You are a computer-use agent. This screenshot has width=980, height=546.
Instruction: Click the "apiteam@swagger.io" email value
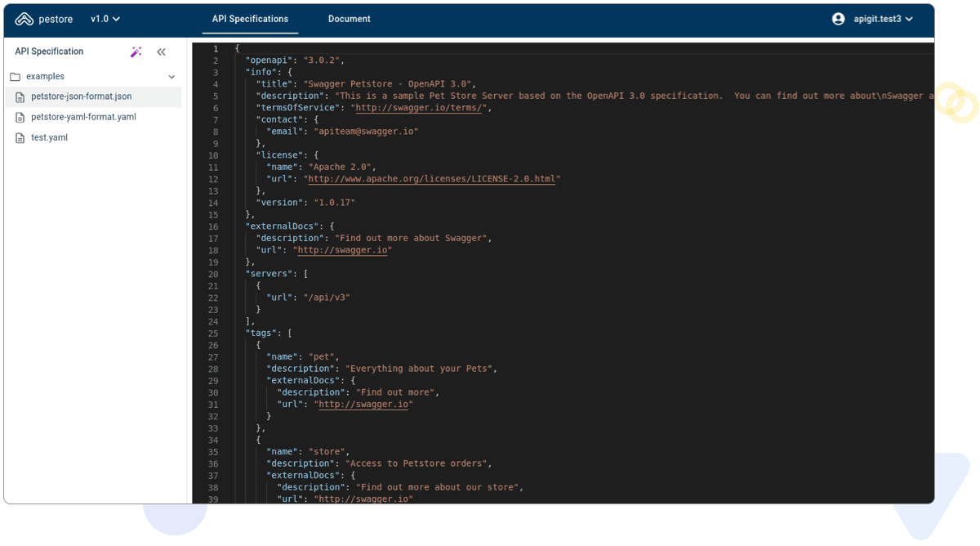click(x=367, y=132)
